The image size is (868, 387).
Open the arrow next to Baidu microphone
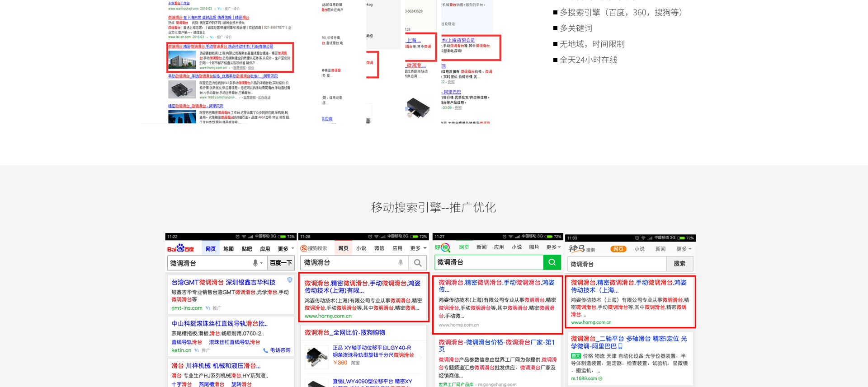[x=261, y=263]
